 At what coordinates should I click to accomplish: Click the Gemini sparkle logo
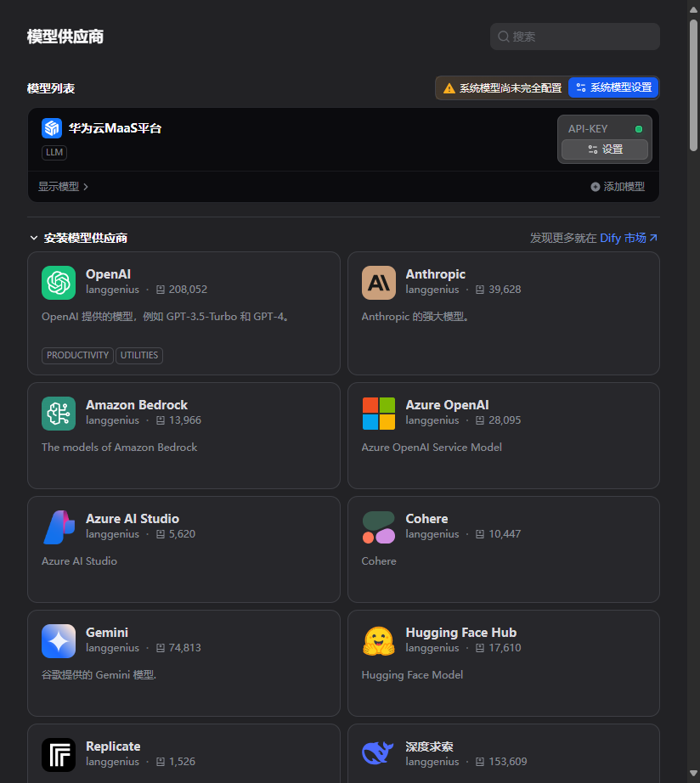pyautogui.click(x=59, y=641)
